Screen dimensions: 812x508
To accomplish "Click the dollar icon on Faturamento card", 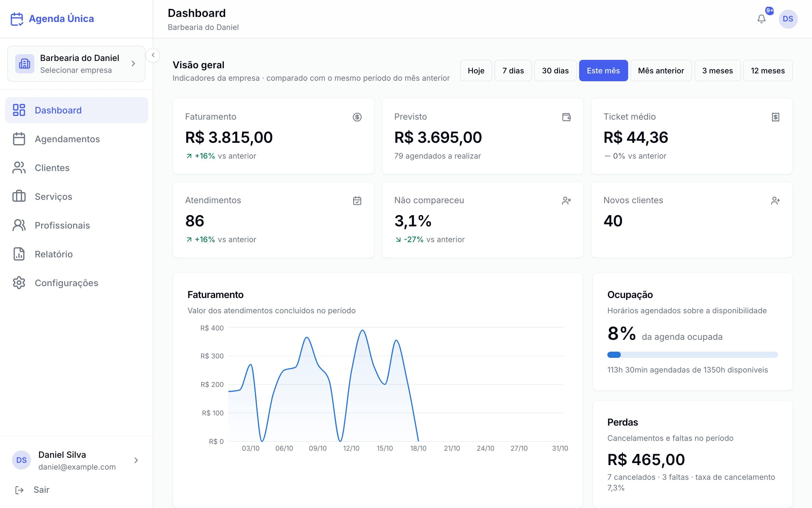I will pos(357,117).
